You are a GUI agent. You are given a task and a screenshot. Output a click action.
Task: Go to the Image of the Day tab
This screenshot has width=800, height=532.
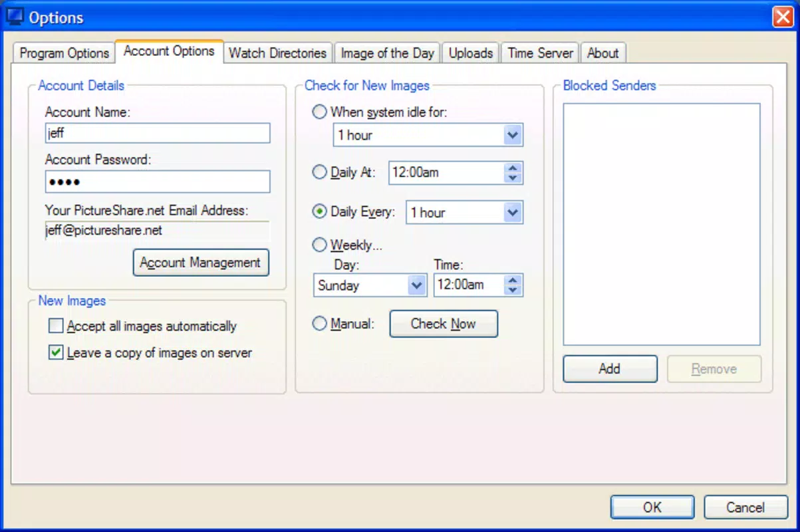click(x=387, y=53)
